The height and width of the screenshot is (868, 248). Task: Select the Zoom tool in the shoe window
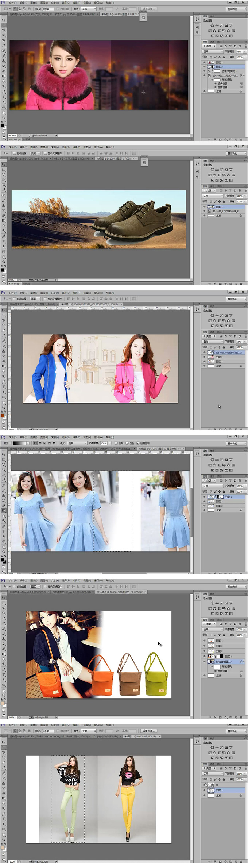[4, 262]
